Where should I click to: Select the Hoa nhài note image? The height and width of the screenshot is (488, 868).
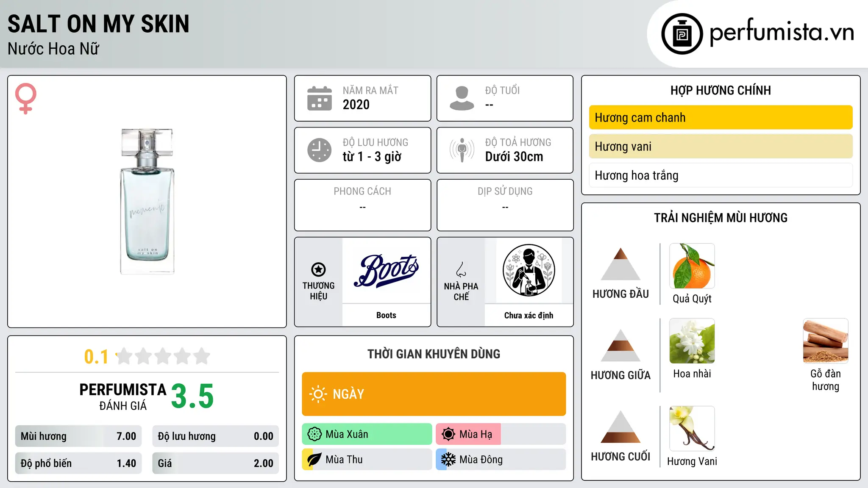[692, 341]
